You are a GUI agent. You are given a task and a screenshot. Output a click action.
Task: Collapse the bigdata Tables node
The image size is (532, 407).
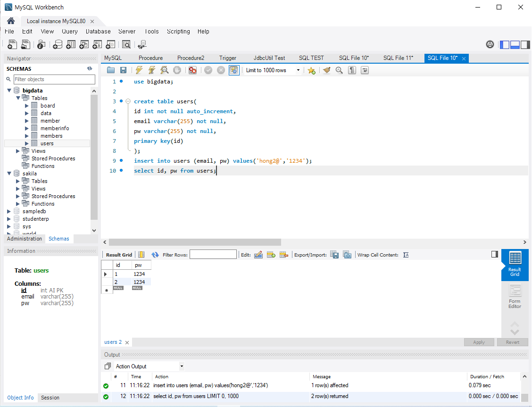(18, 98)
